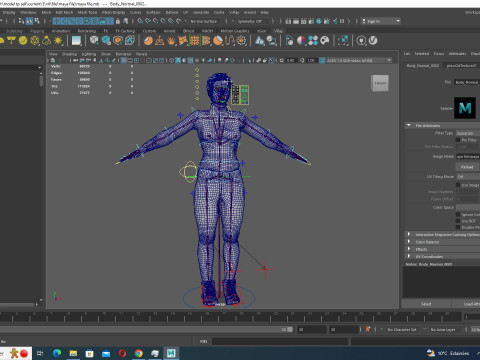
Task: Click the lock icon in status line
Action: (x=117, y=21)
